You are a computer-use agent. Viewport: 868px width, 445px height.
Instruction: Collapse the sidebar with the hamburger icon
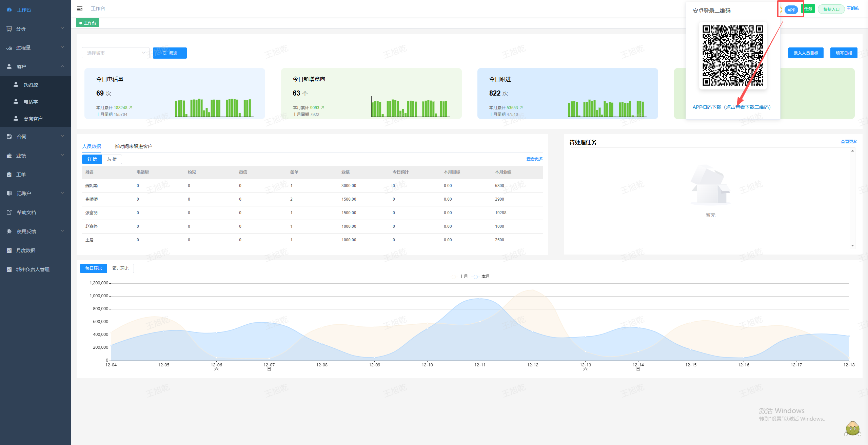tap(80, 9)
